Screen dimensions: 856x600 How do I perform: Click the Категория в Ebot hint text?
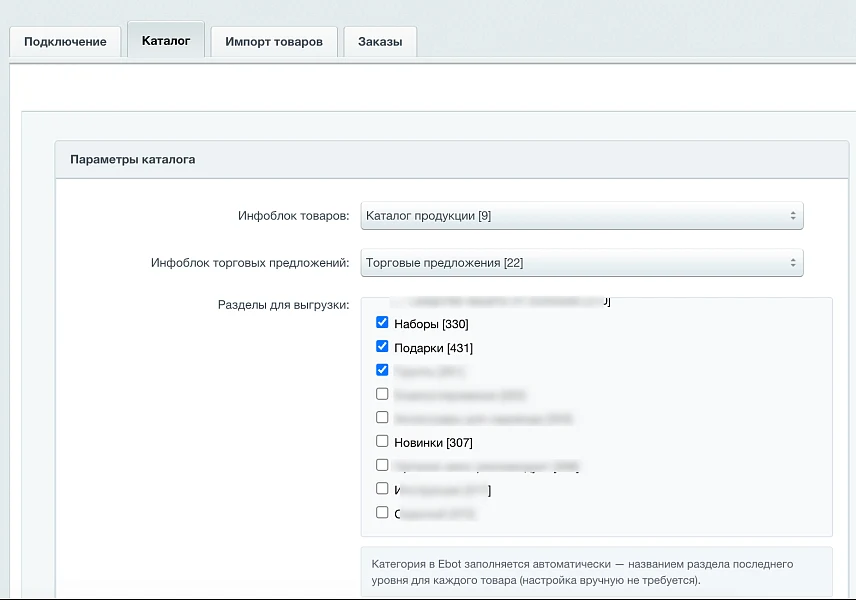[582, 572]
